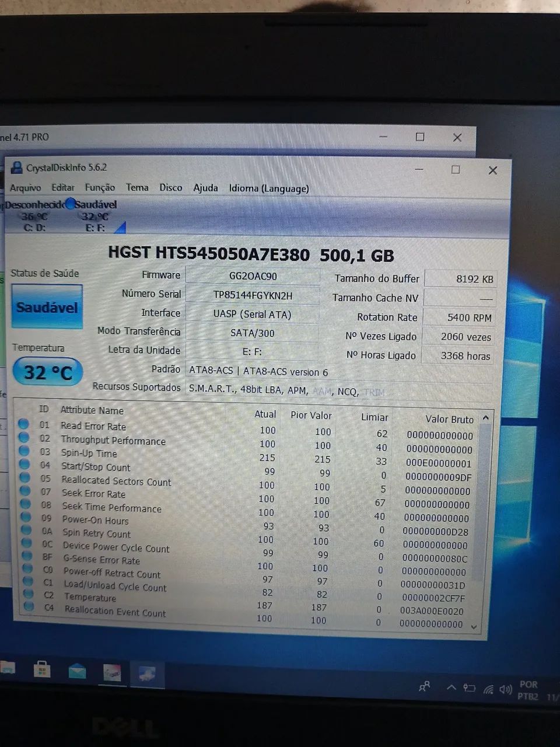Open the Microsoft Store taskbar icon
Image resolution: width=560 pixels, height=747 pixels.
point(42,669)
